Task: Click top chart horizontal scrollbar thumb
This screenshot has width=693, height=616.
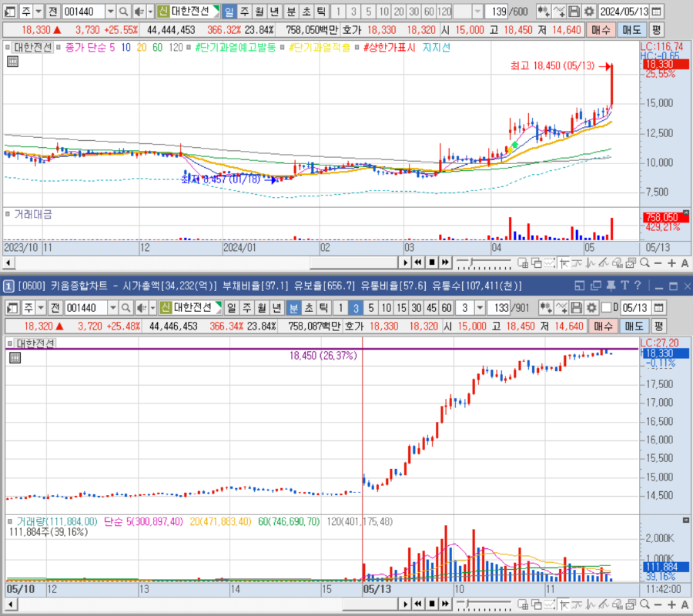Action: [x=354, y=263]
